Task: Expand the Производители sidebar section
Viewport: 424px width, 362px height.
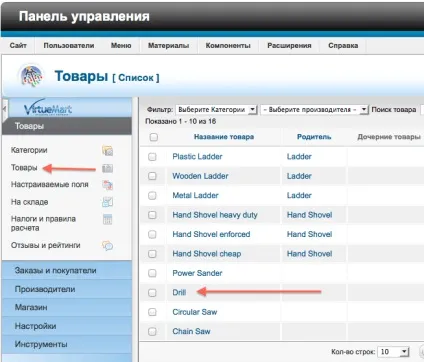Action: tap(67, 289)
